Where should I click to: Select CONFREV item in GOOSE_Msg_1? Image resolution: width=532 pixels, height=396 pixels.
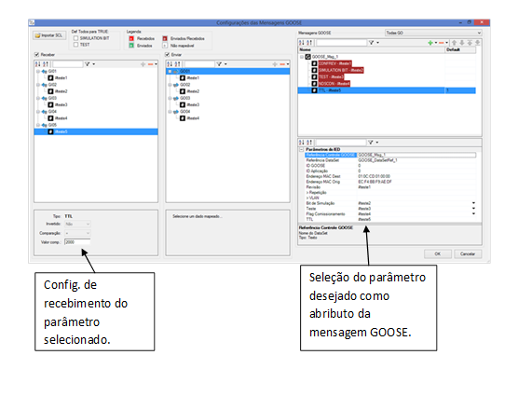(x=334, y=63)
